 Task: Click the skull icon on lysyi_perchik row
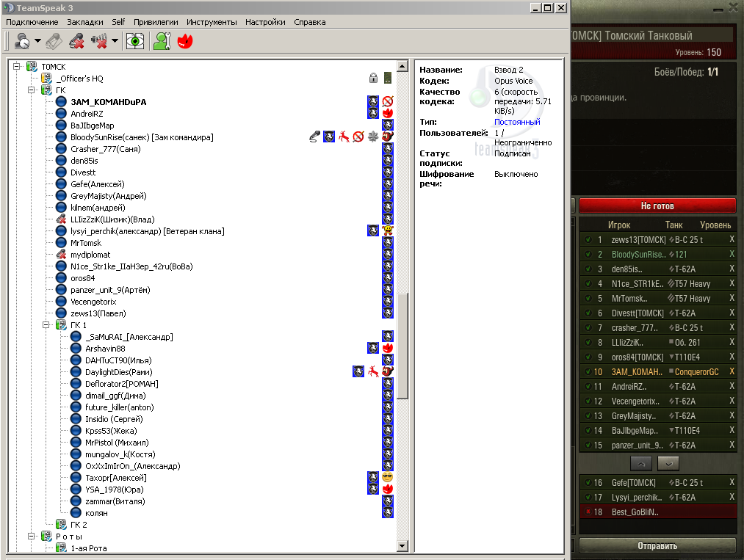(x=388, y=230)
